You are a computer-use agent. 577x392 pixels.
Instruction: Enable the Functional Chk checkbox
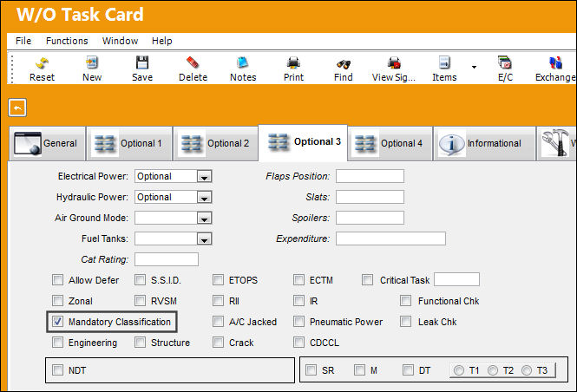[405, 301]
